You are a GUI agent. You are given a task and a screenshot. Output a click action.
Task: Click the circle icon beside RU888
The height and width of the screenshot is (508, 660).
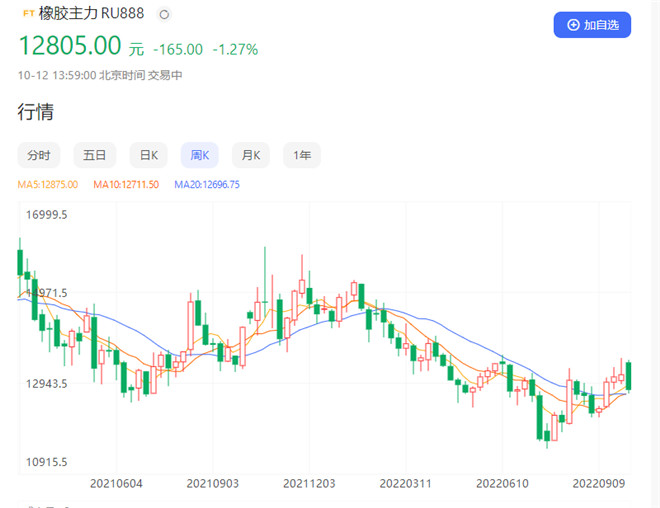(x=164, y=15)
